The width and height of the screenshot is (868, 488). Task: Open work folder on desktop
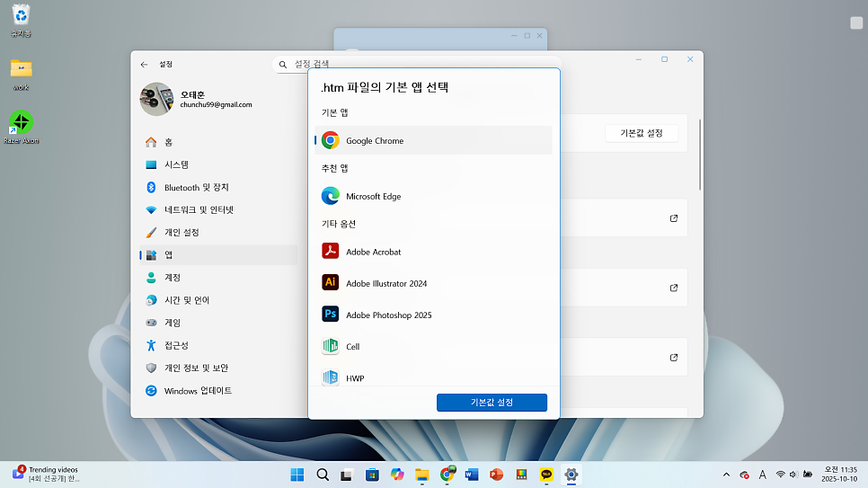21,75
